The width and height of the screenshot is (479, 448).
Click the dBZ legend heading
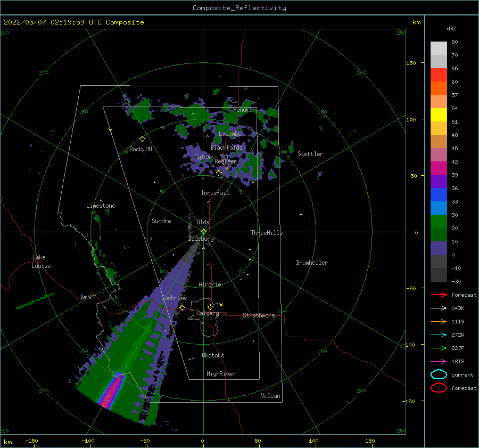[x=451, y=28]
